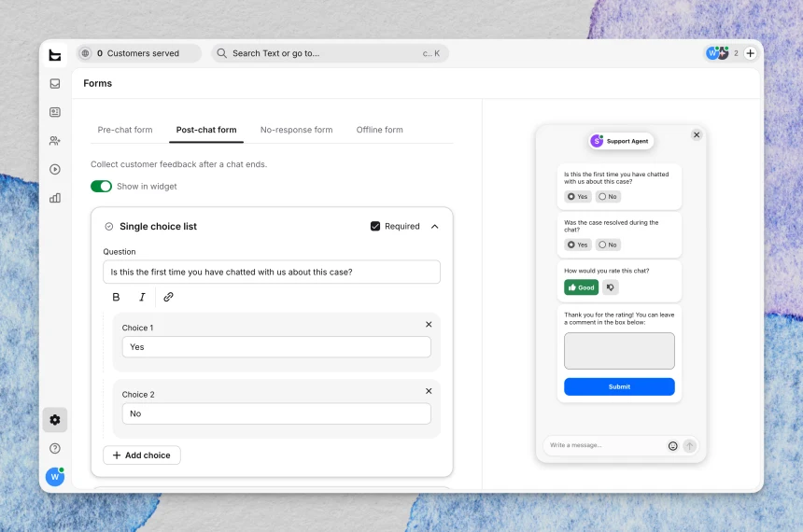This screenshot has height=532, width=803.
Task: Collapse the Single choice list card
Action: (435, 226)
